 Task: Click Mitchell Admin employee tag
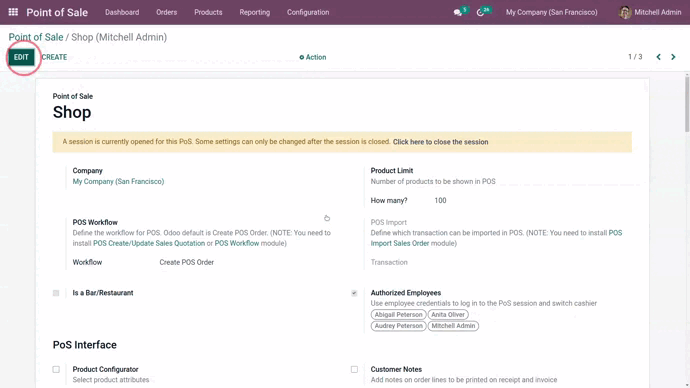(453, 326)
